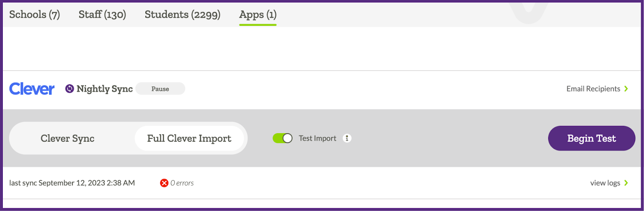Click the red error icon
Image resolution: width=644 pixels, height=211 pixels.
point(164,183)
